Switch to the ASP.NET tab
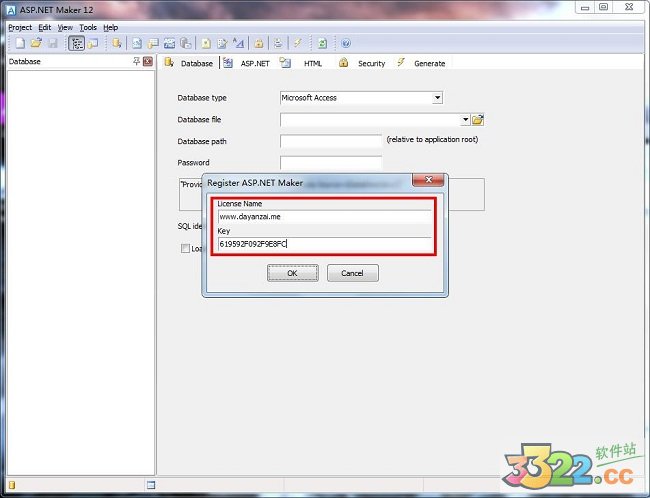Screen dimensions: 650x498 [247, 63]
